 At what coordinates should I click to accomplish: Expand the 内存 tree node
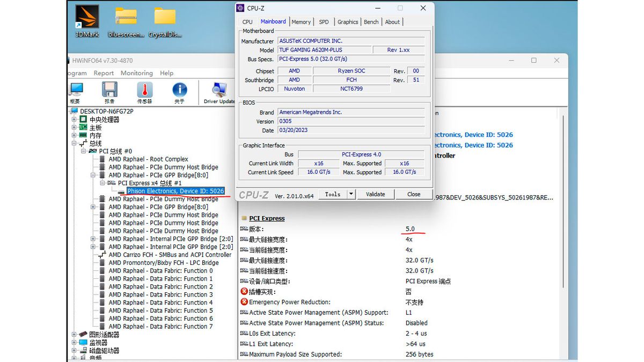coord(74,136)
